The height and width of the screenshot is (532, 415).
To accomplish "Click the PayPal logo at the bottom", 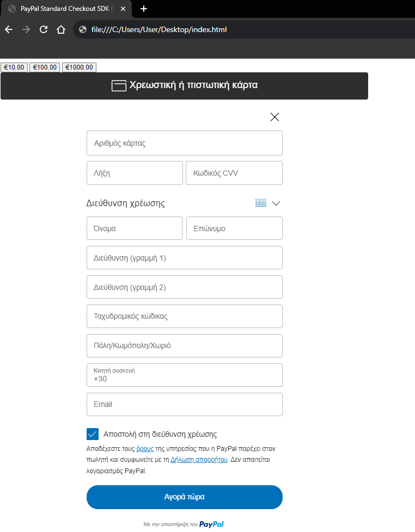I will pos(211,523).
